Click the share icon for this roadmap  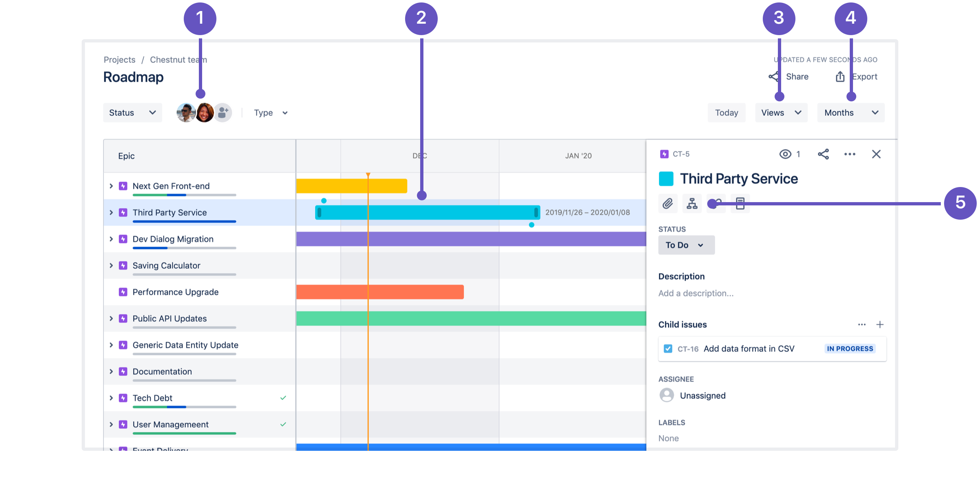[x=769, y=76]
